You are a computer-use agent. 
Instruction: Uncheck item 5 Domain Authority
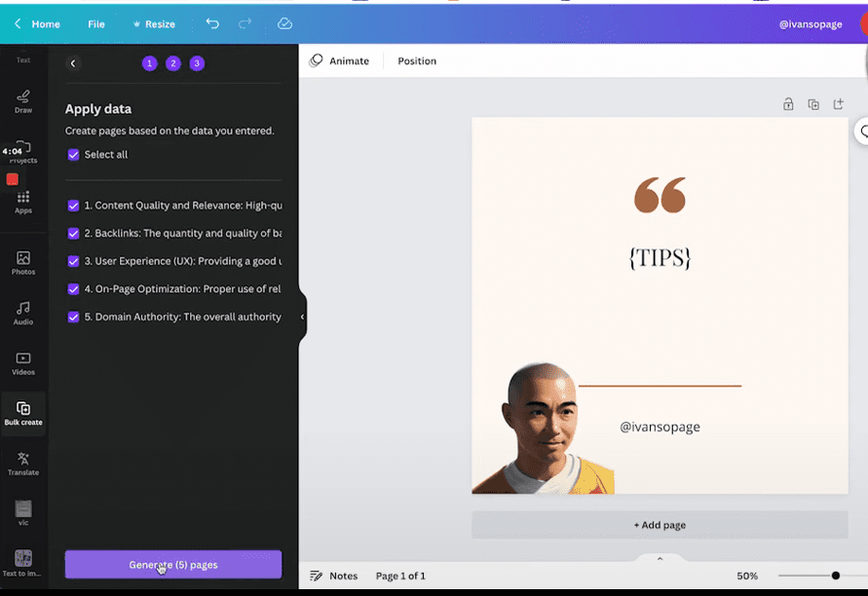pyautogui.click(x=73, y=317)
